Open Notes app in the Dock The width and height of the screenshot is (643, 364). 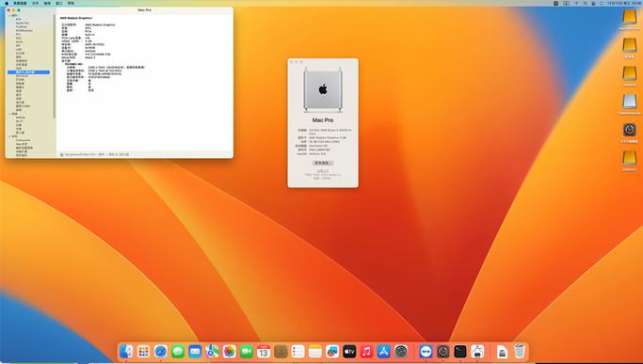coord(315,351)
